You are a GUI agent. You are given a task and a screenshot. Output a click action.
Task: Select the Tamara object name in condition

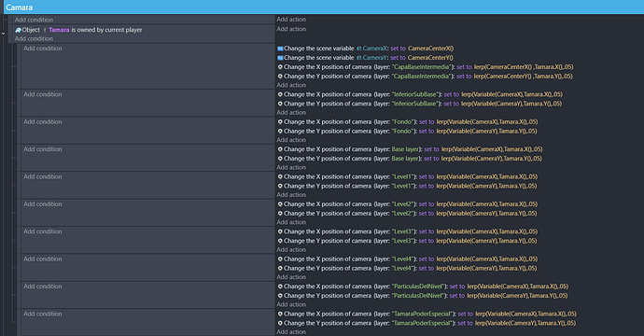coord(59,30)
